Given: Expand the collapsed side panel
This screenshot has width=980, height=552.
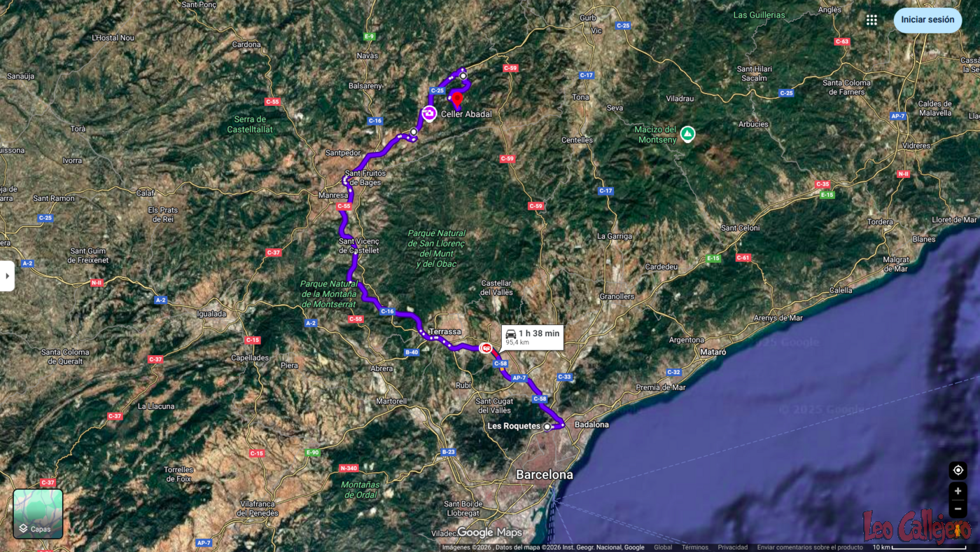Looking at the screenshot, I should 7,276.
